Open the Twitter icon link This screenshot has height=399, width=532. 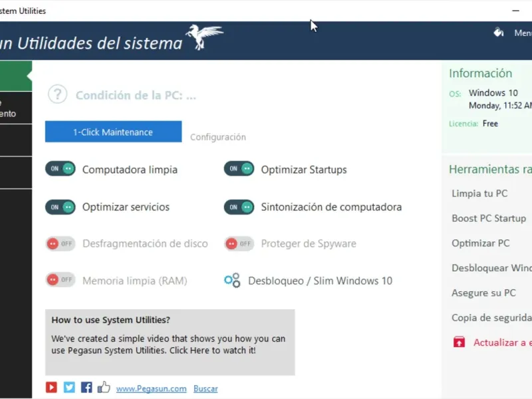pos(69,387)
